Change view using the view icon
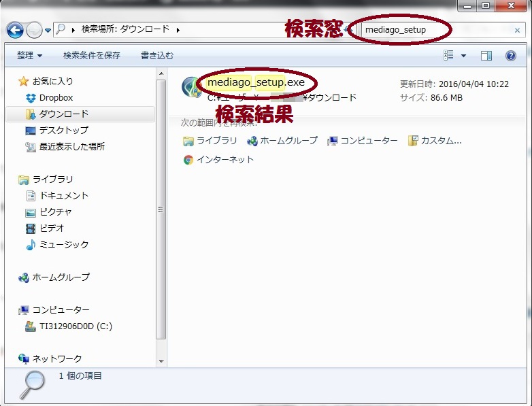Screen dimensions: 532x406 448,55
